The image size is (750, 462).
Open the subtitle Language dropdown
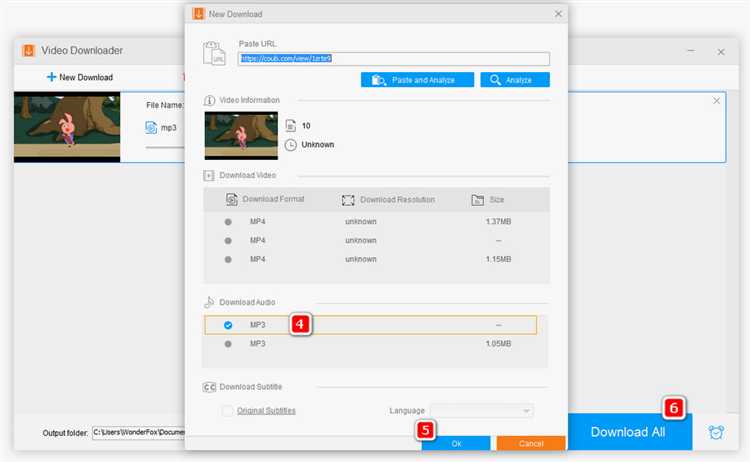pyautogui.click(x=482, y=411)
